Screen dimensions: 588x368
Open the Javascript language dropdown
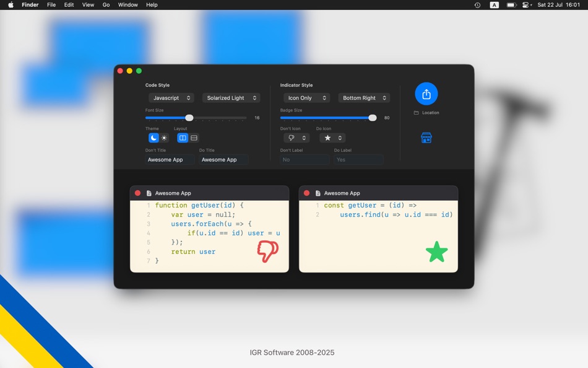[171, 97]
